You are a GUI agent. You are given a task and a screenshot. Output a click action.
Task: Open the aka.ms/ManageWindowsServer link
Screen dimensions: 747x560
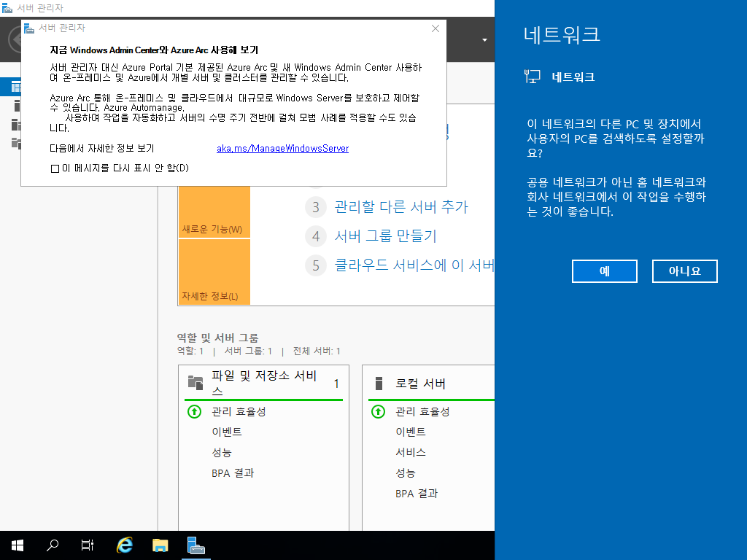click(x=282, y=149)
